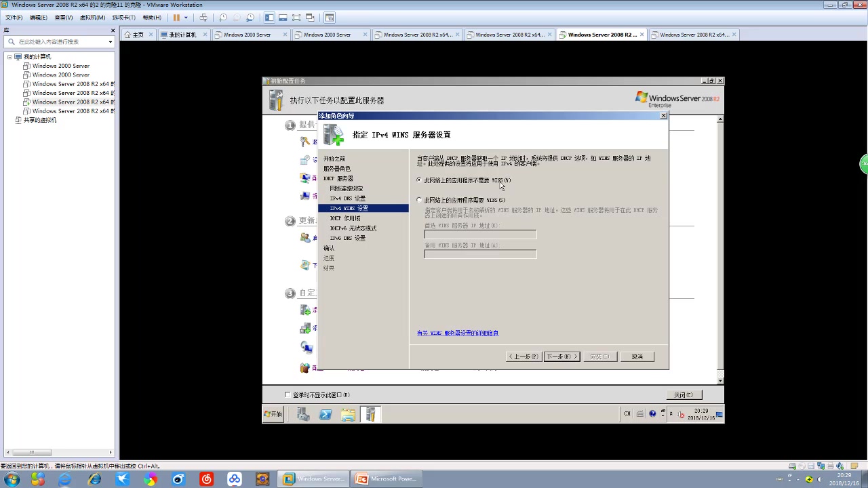This screenshot has width=868, height=488.
Task: Click the alternate WINS server IP address field
Action: coord(480,254)
